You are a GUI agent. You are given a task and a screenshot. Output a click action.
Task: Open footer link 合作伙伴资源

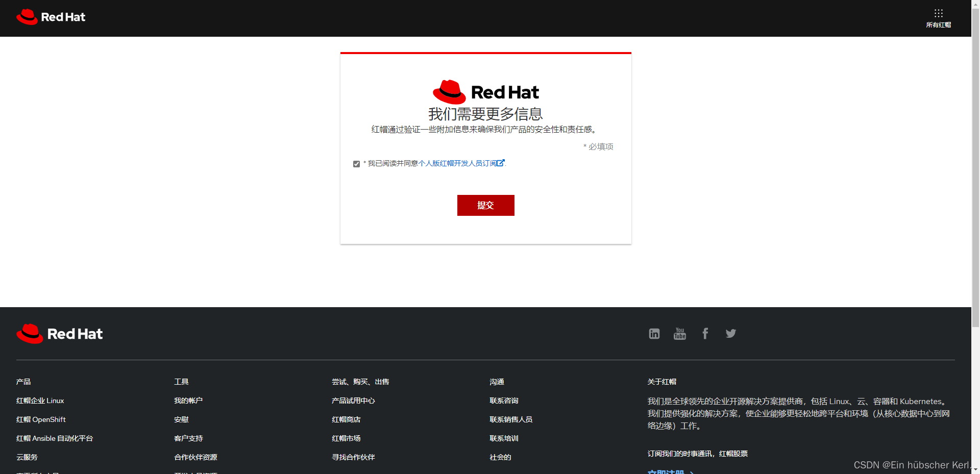[195, 457]
